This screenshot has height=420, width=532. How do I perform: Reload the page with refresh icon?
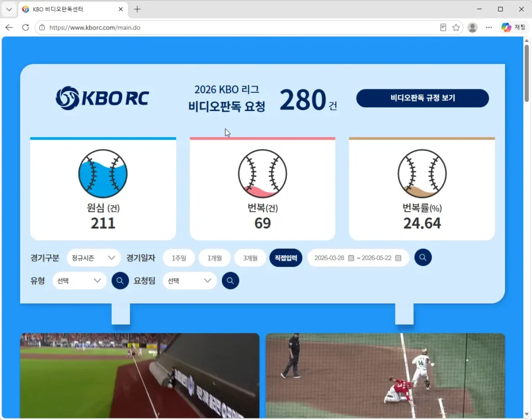click(x=25, y=28)
